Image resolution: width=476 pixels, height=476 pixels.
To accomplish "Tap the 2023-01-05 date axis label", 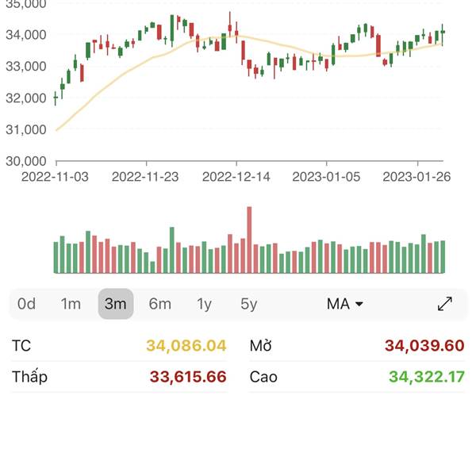I will click(x=326, y=177).
